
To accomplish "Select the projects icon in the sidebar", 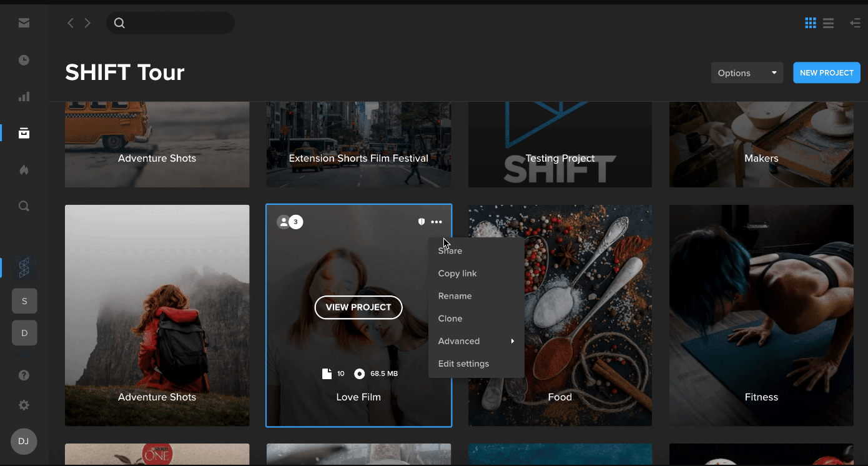I will [24, 132].
